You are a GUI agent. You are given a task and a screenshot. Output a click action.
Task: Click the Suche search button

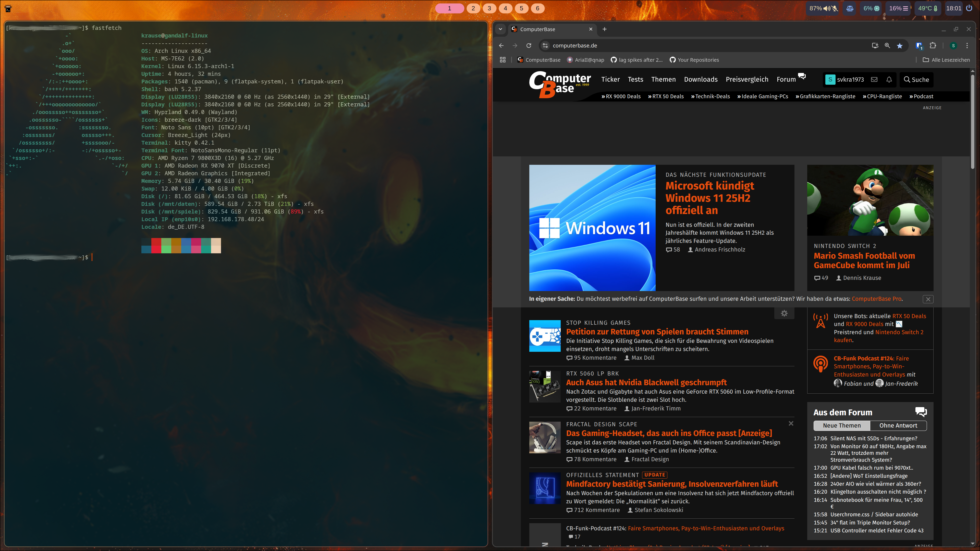coord(916,80)
